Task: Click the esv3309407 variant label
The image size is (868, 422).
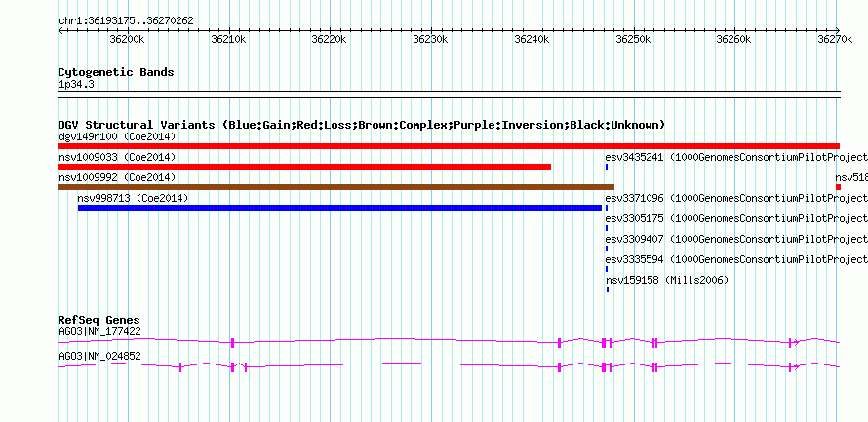Action: (x=736, y=239)
